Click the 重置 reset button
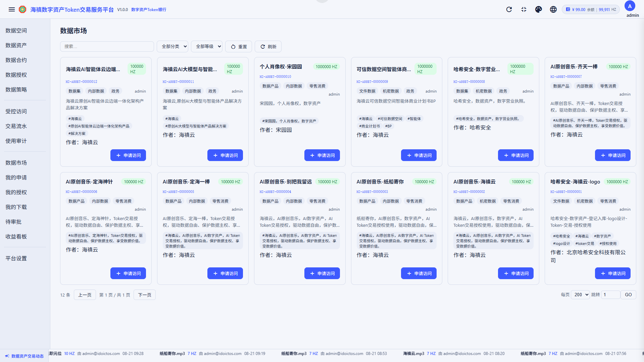The height and width of the screenshot is (362, 644). tap(239, 47)
